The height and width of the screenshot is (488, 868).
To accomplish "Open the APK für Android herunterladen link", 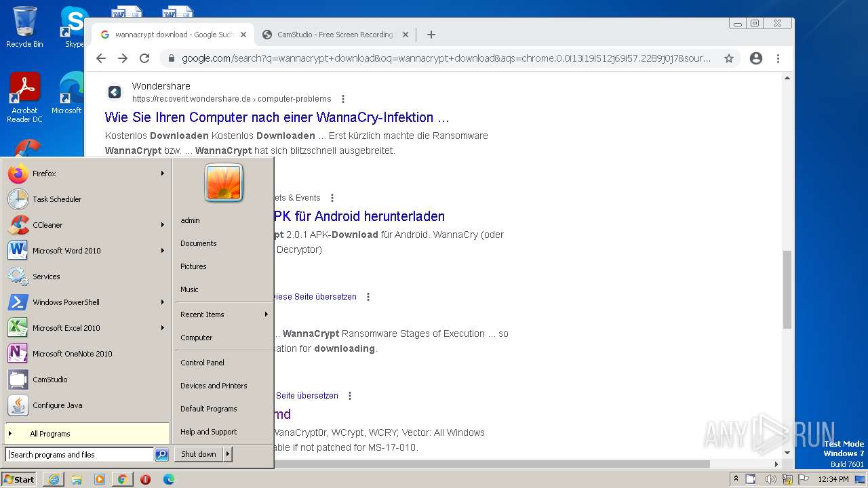I will [359, 216].
